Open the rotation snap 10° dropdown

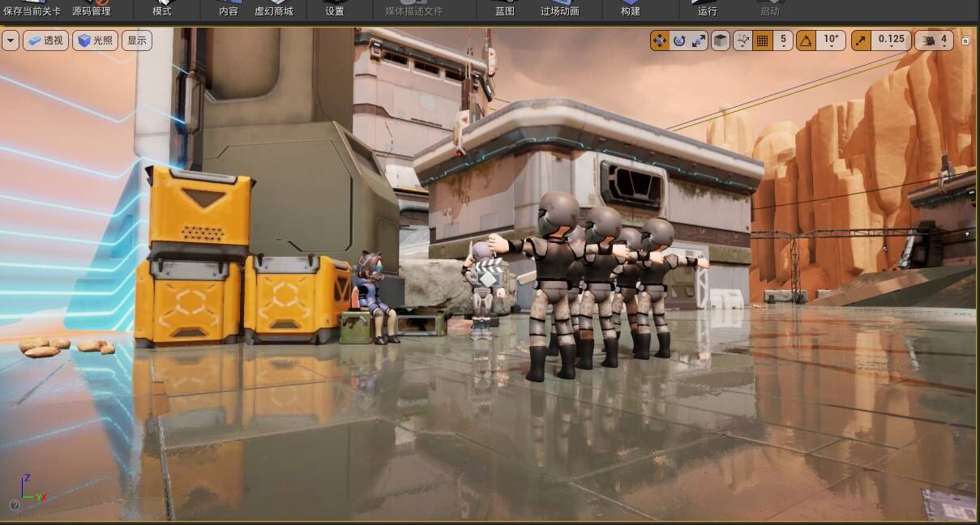point(832,41)
